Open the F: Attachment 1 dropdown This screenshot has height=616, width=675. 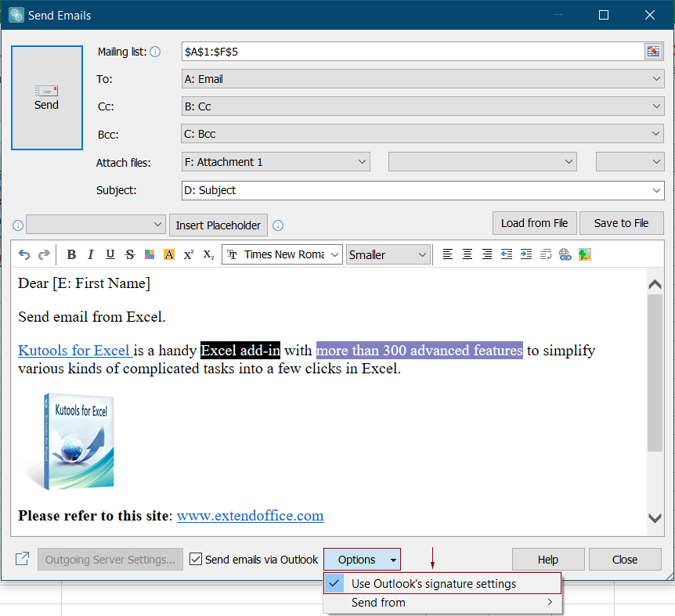pyautogui.click(x=276, y=162)
